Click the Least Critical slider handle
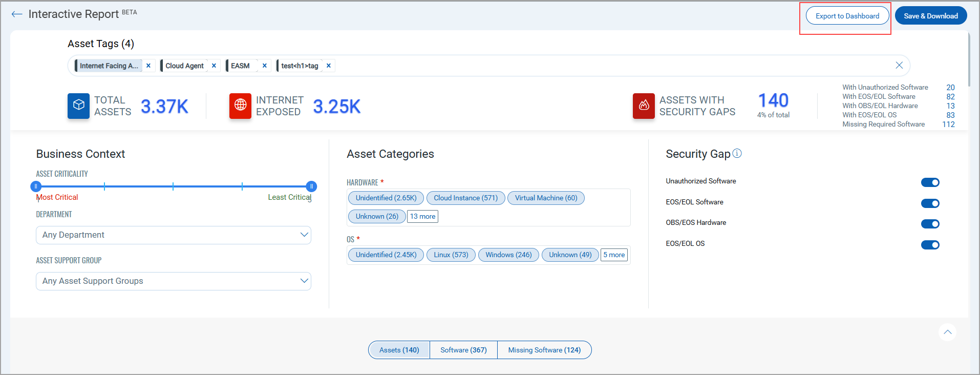This screenshot has height=375, width=980. (311, 186)
